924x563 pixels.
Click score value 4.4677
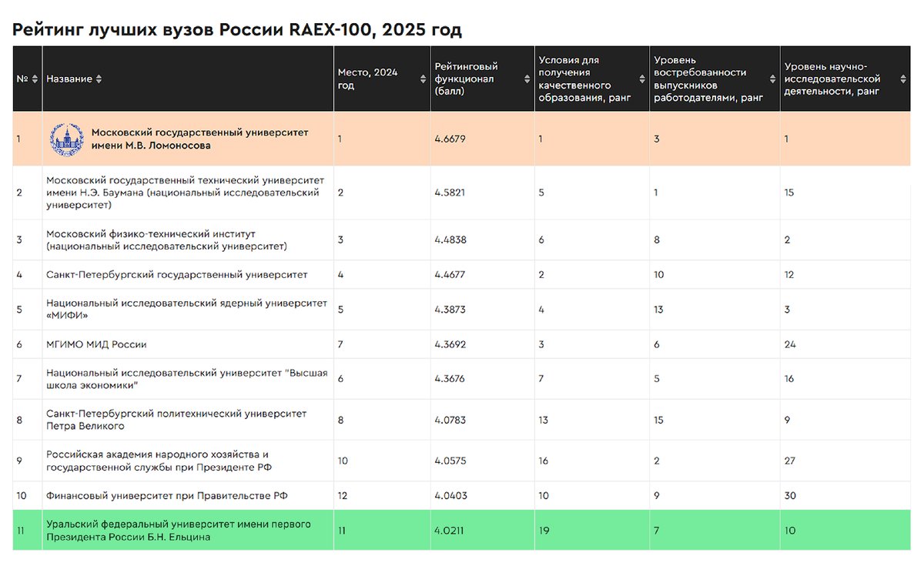(x=450, y=274)
